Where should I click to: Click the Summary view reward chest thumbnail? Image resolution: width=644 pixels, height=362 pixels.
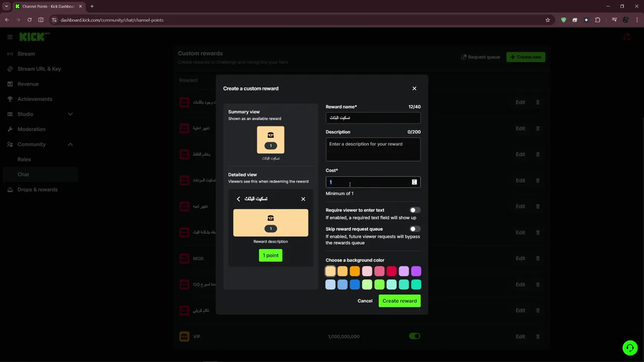[271, 140]
